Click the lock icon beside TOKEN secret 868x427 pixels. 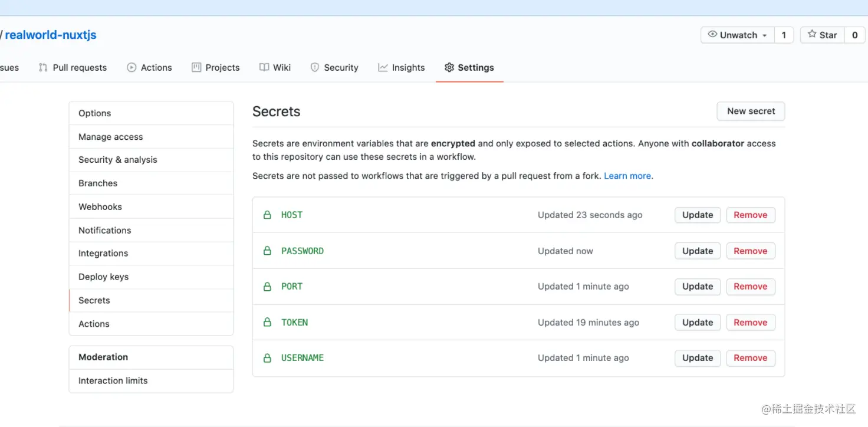pyautogui.click(x=267, y=323)
